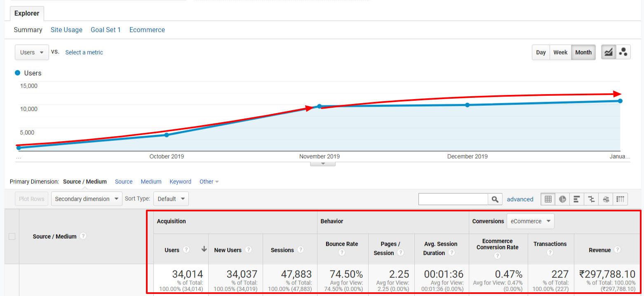Open help icon for Transactions column
This screenshot has width=644, height=296.
tap(550, 253)
